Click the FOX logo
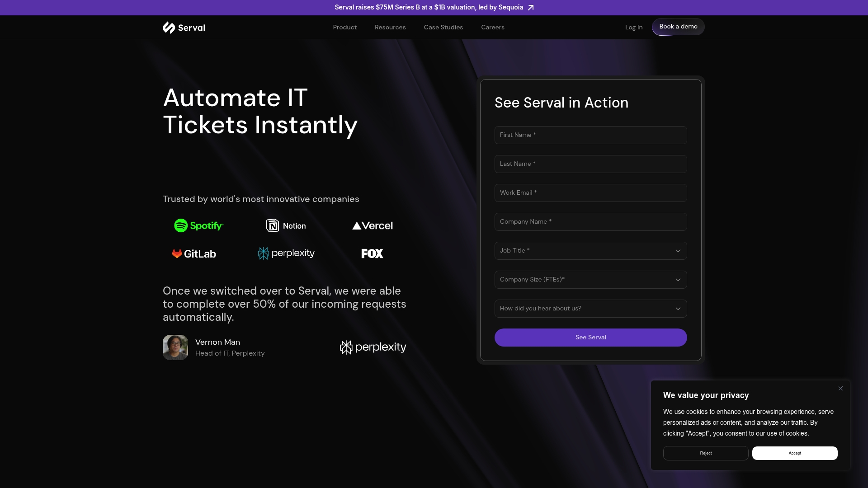The height and width of the screenshot is (488, 868). pyautogui.click(x=372, y=253)
